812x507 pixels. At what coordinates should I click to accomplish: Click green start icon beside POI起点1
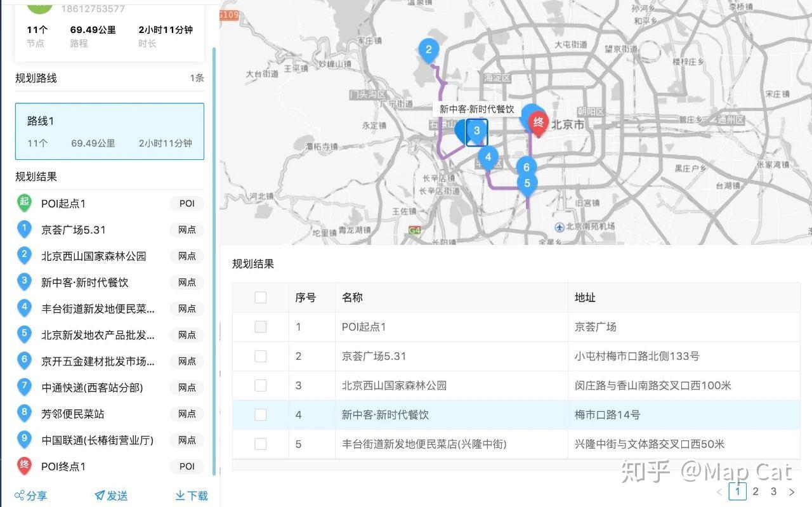pos(24,203)
